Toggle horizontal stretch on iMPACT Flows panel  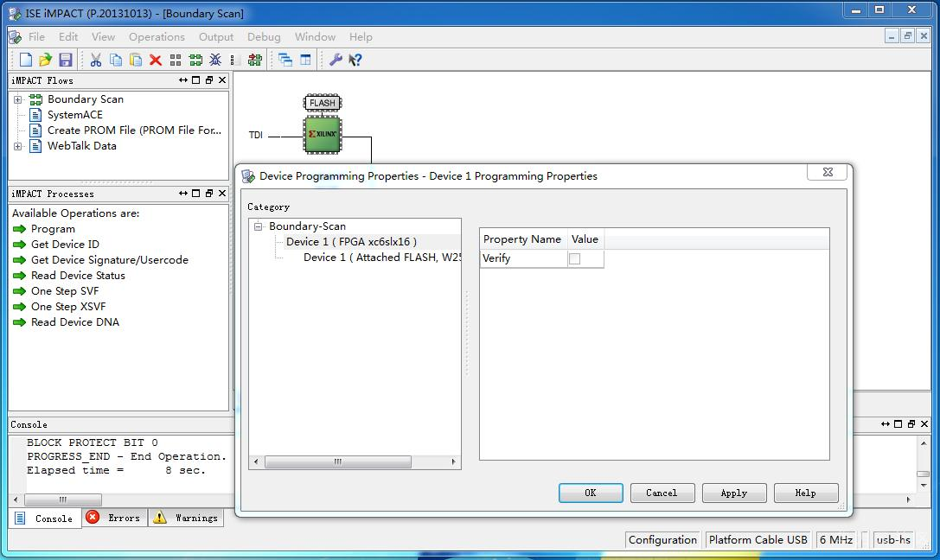click(x=182, y=80)
